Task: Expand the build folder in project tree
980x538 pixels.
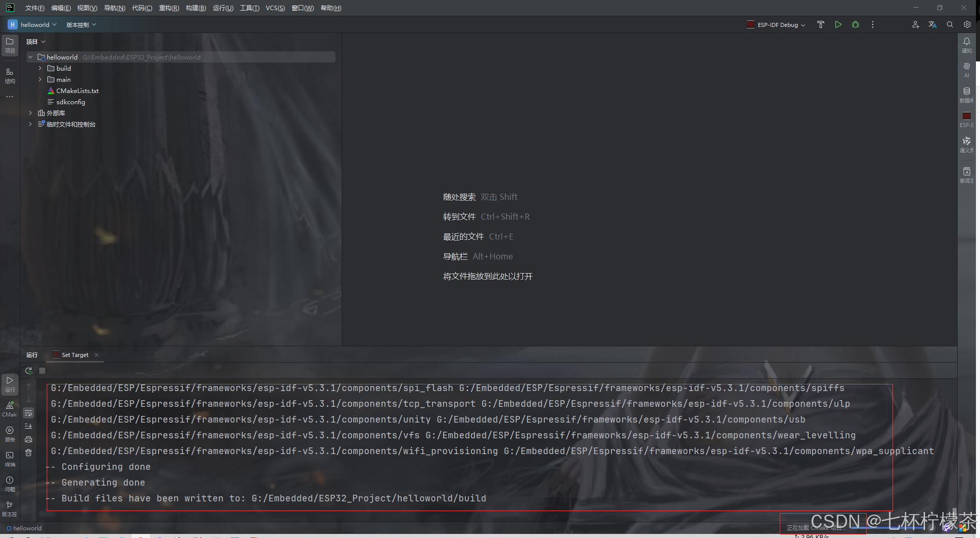Action: point(40,68)
